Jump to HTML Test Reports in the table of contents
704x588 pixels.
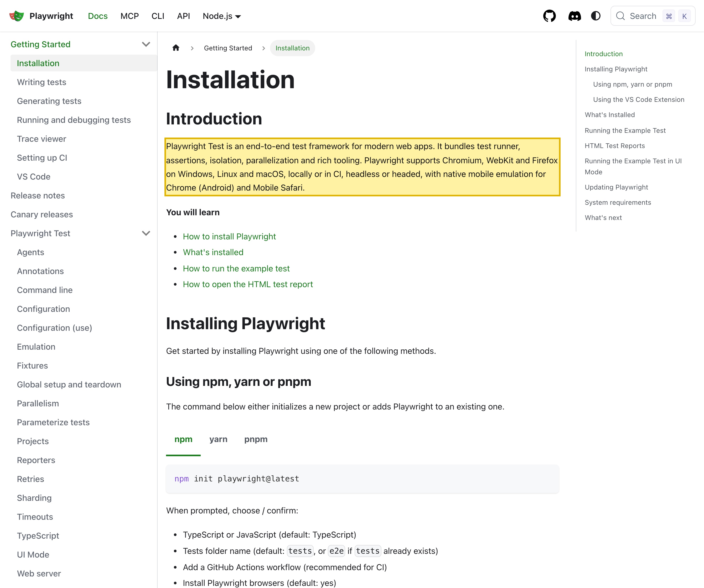(614, 146)
